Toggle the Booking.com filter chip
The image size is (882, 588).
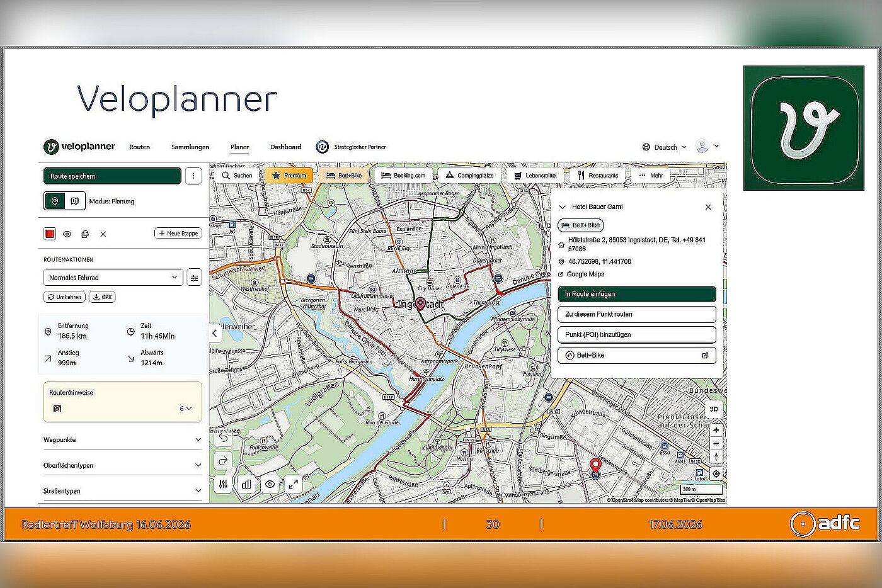403,175
